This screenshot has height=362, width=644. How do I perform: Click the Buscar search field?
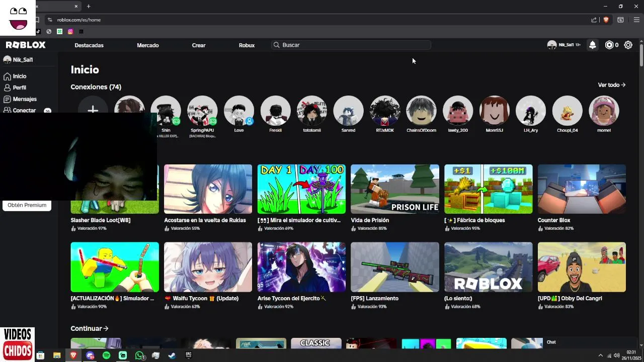pos(351,45)
